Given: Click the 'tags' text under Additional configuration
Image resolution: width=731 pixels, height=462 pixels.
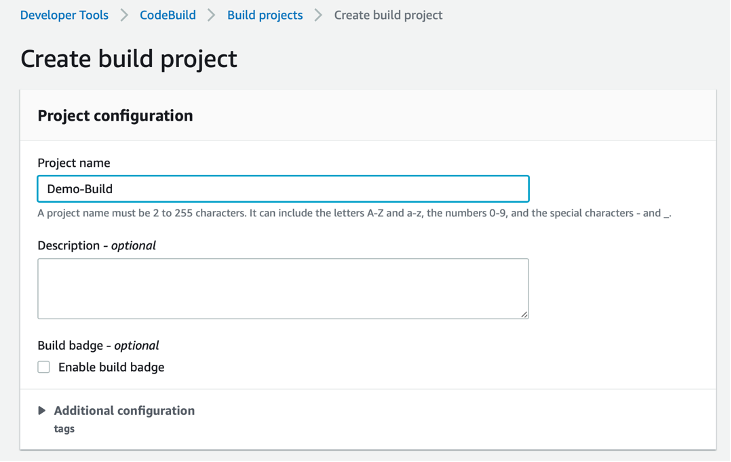Looking at the screenshot, I should (64, 429).
